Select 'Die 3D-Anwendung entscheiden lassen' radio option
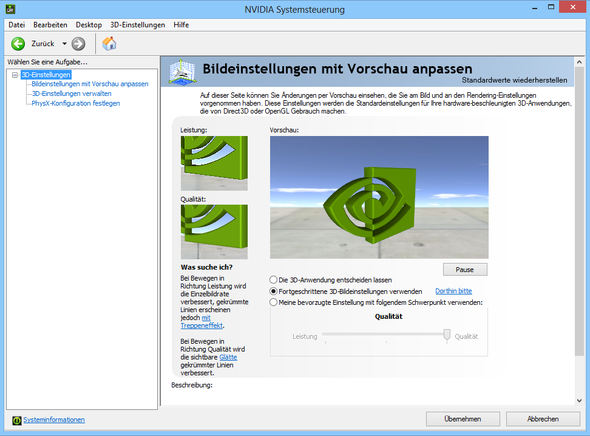Screen dimensions: 590x436 pos(273,280)
